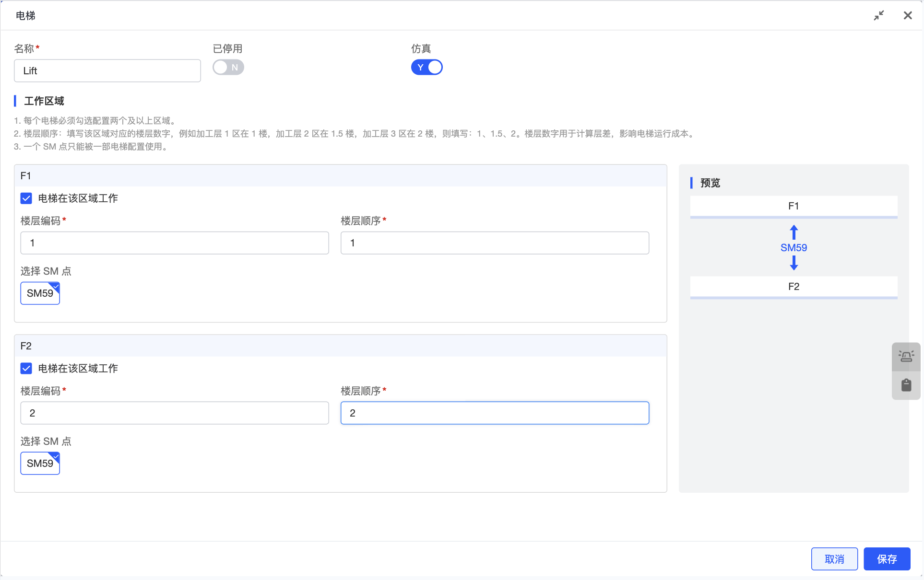
Task: Click the shrink dialog icon in the header
Action: coord(879,15)
